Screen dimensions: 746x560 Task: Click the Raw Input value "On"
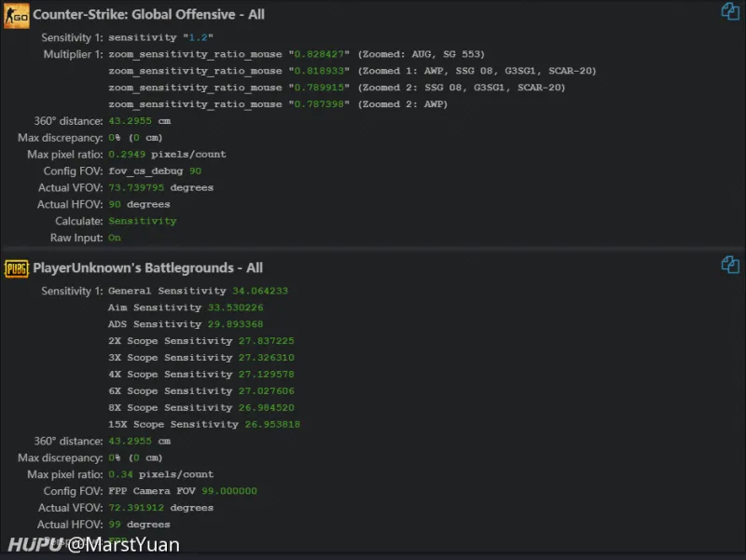115,238
